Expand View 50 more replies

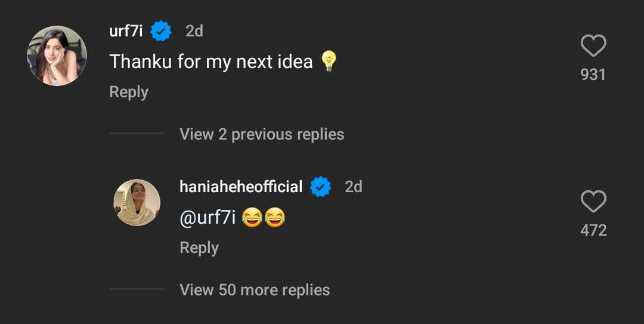255,290
